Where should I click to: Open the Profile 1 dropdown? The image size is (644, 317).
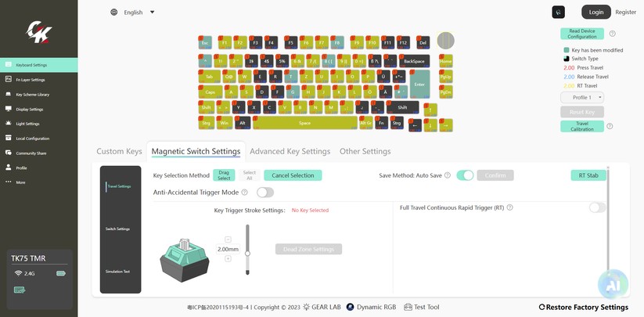(582, 97)
